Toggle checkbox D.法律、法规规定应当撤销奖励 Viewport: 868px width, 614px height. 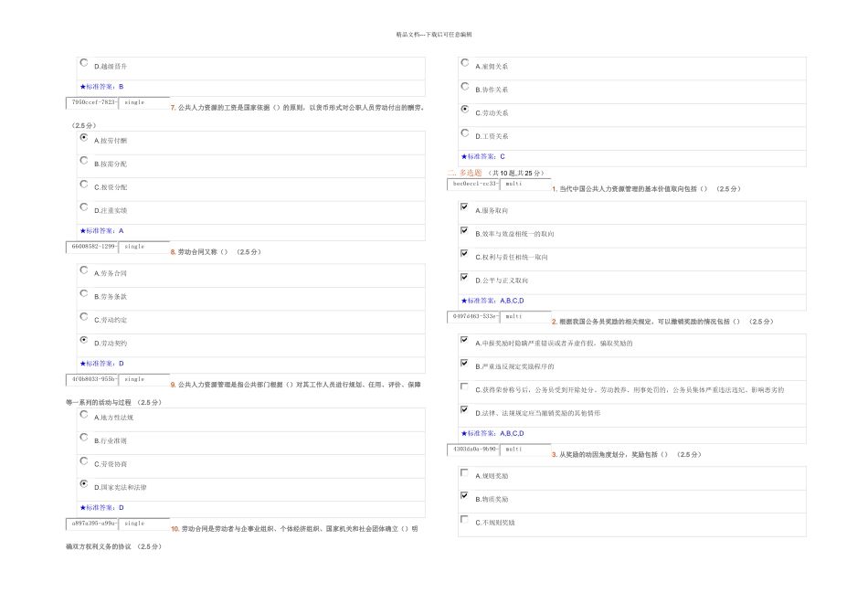pos(464,409)
